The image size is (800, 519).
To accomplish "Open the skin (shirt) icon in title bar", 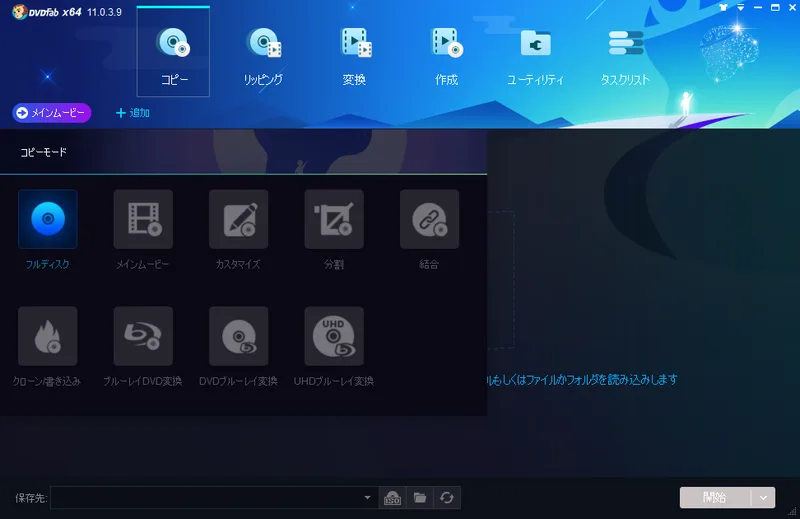I will tap(723, 7).
